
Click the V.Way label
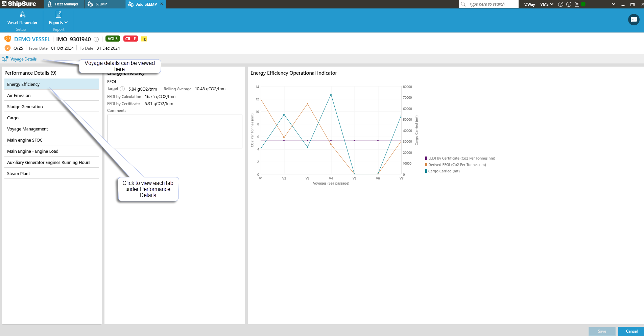(529, 4)
